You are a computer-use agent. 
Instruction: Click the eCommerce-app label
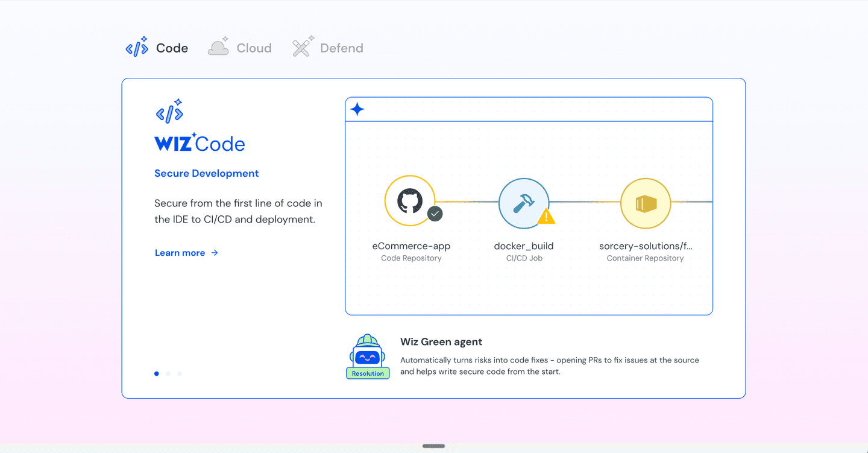(x=411, y=246)
